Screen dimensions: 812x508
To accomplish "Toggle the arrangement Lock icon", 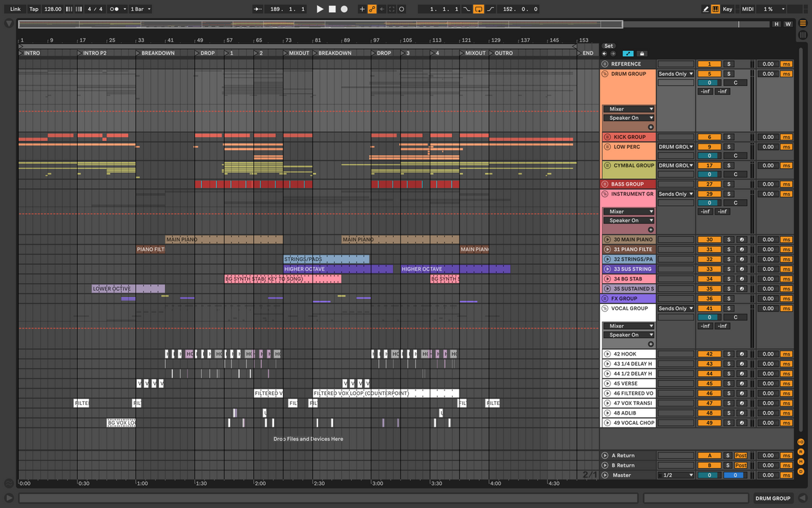I will 642,54.
